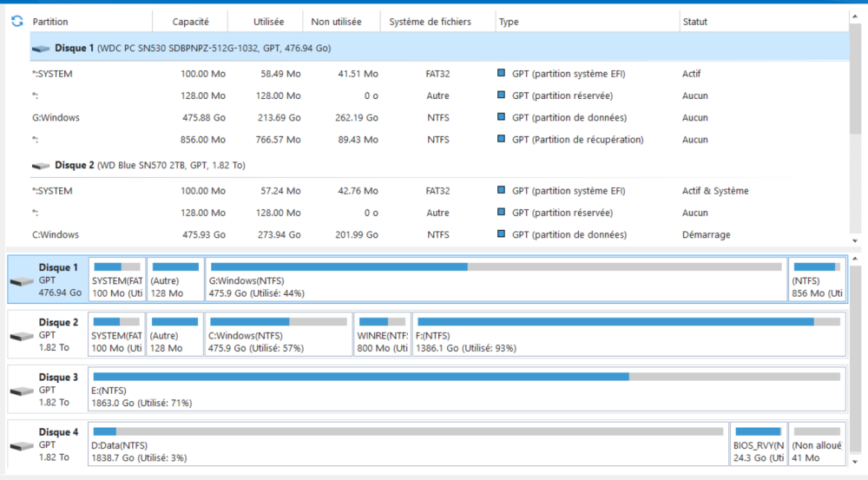Image resolution: width=868 pixels, height=480 pixels.
Task: Click the 58.49 Mo used value
Action: [x=280, y=74]
